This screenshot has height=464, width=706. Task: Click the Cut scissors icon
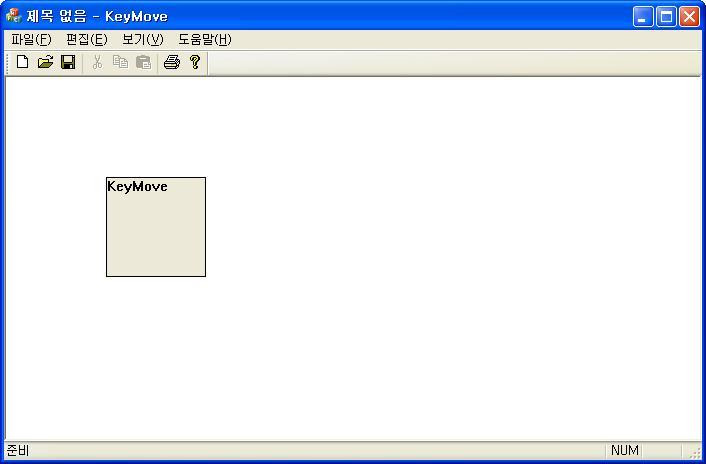pyautogui.click(x=97, y=62)
